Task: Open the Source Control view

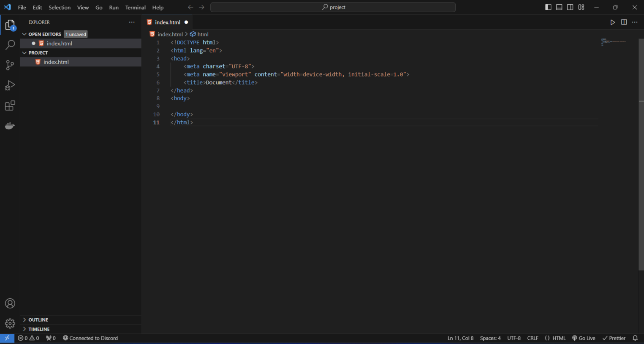Action: pos(10,65)
